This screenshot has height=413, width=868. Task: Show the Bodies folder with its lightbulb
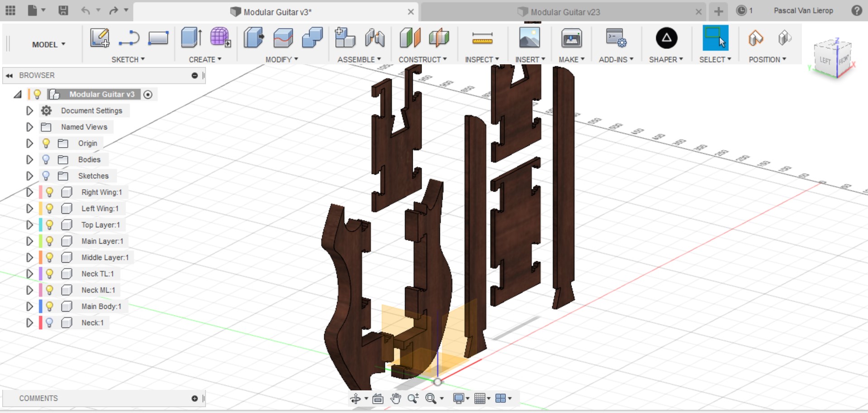46,159
